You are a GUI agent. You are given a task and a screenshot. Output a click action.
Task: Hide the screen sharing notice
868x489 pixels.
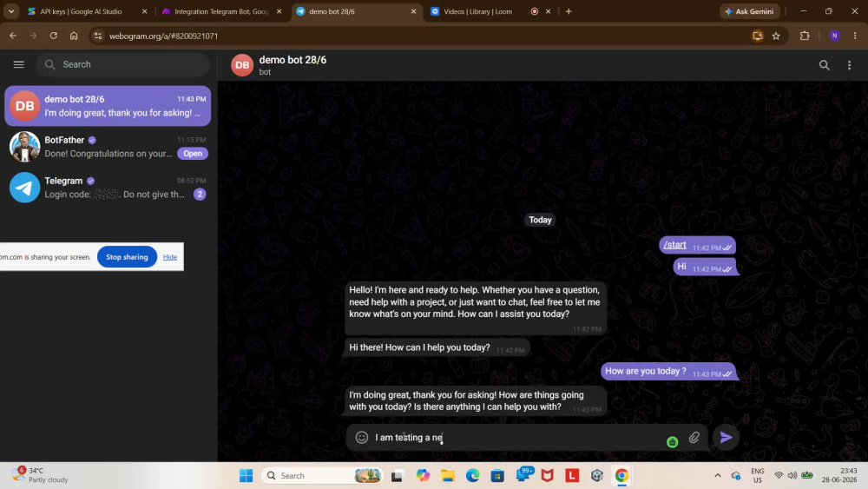click(170, 257)
